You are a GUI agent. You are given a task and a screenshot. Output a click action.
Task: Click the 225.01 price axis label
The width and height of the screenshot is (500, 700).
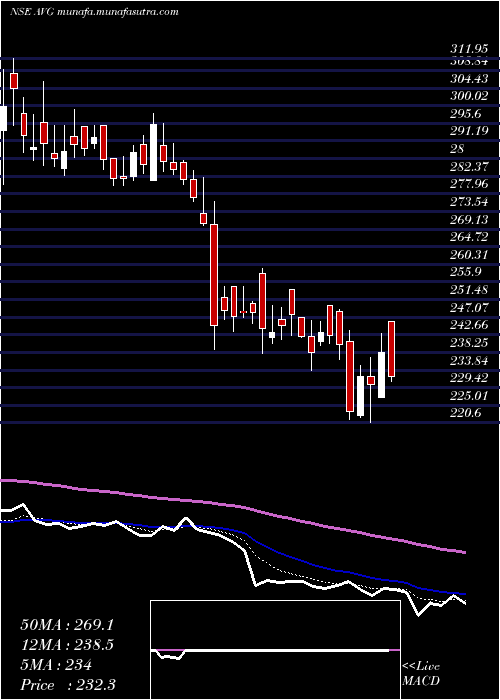pyautogui.click(x=469, y=396)
